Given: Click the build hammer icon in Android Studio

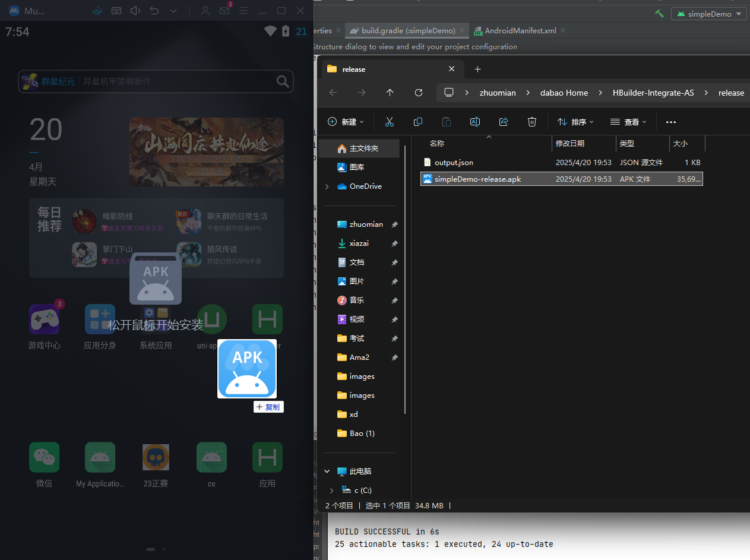Looking at the screenshot, I should click(x=659, y=14).
